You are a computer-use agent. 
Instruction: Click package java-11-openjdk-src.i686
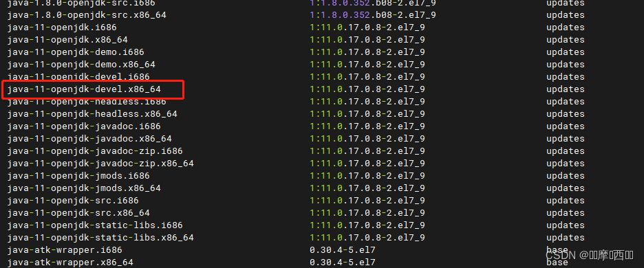[x=73, y=201]
